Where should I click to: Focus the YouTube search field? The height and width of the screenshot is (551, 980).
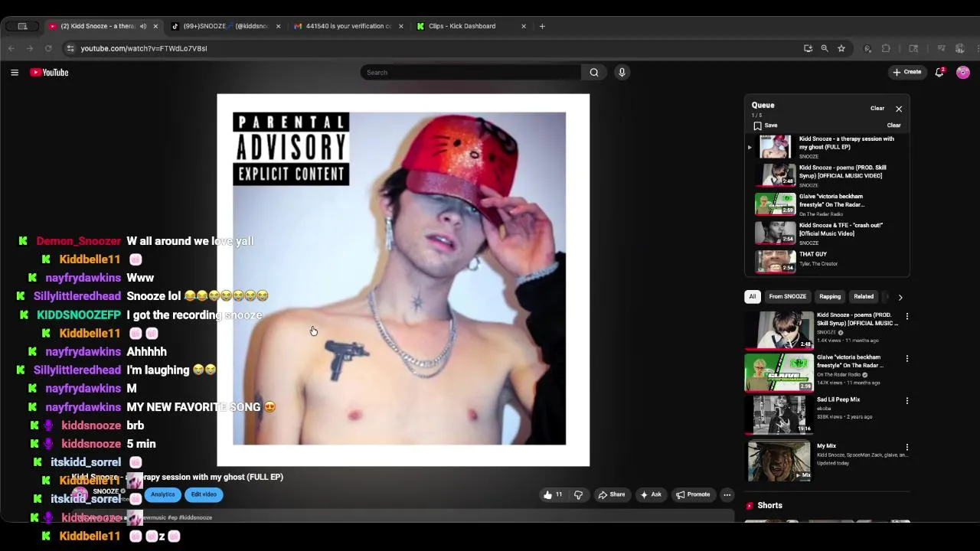click(x=471, y=73)
